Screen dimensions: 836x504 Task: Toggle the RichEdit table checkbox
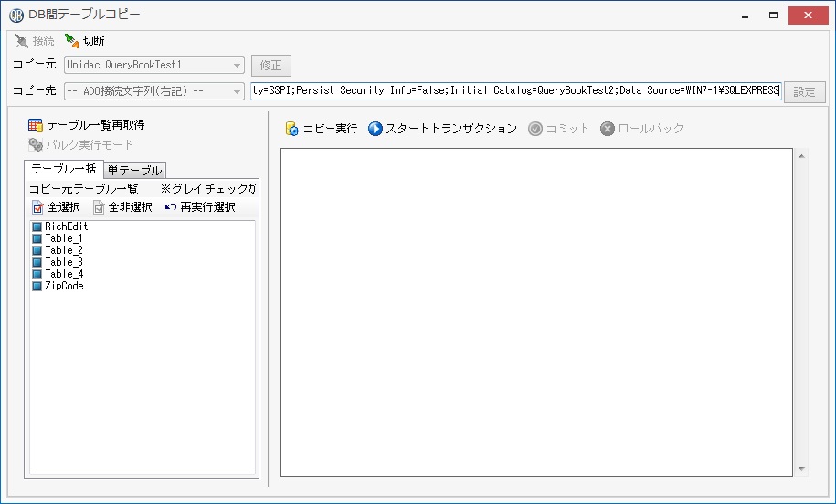37,227
